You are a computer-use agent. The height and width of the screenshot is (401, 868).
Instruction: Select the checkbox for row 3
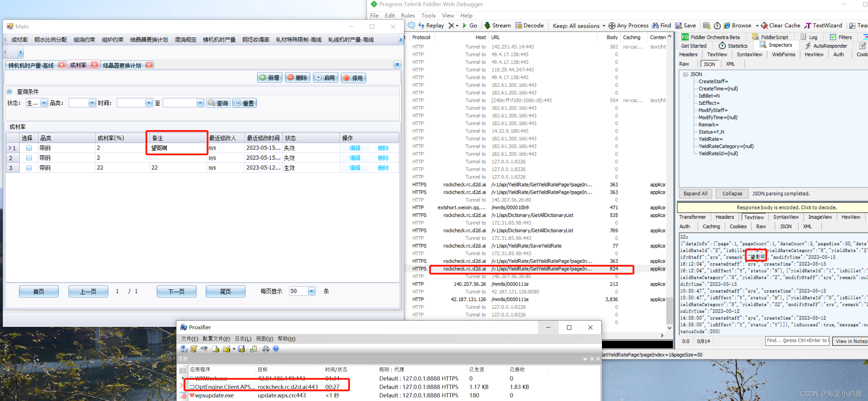pyautogui.click(x=29, y=168)
